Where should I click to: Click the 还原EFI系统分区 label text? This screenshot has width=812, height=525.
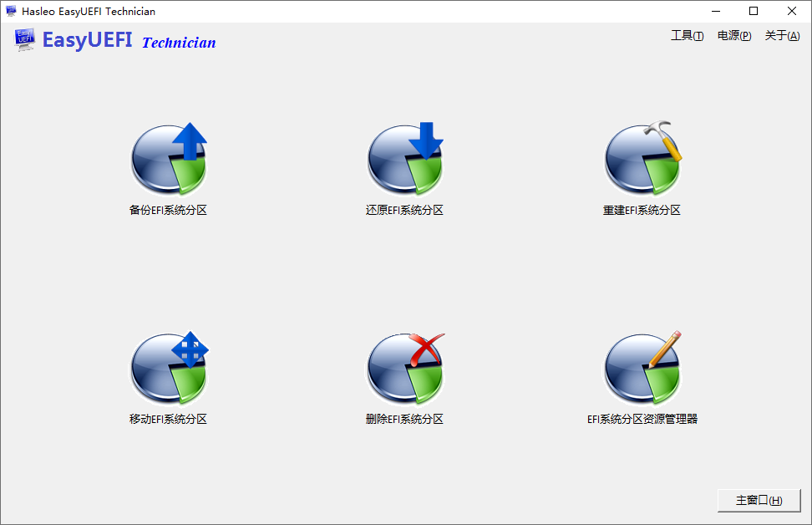(406, 210)
